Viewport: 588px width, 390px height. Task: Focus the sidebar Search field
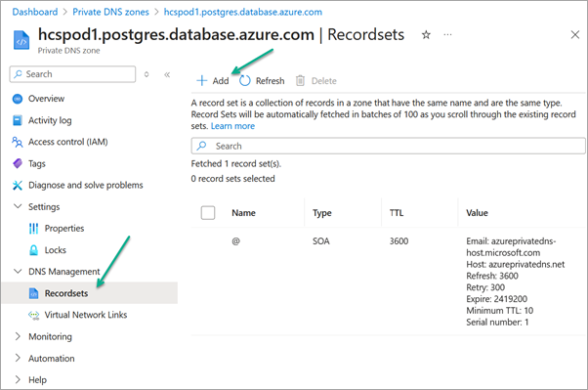point(72,74)
